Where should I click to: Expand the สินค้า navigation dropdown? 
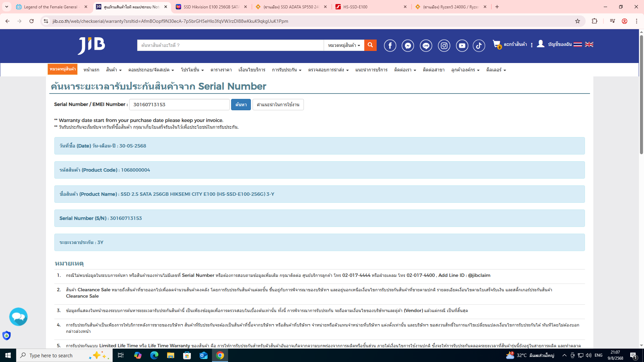(x=114, y=70)
